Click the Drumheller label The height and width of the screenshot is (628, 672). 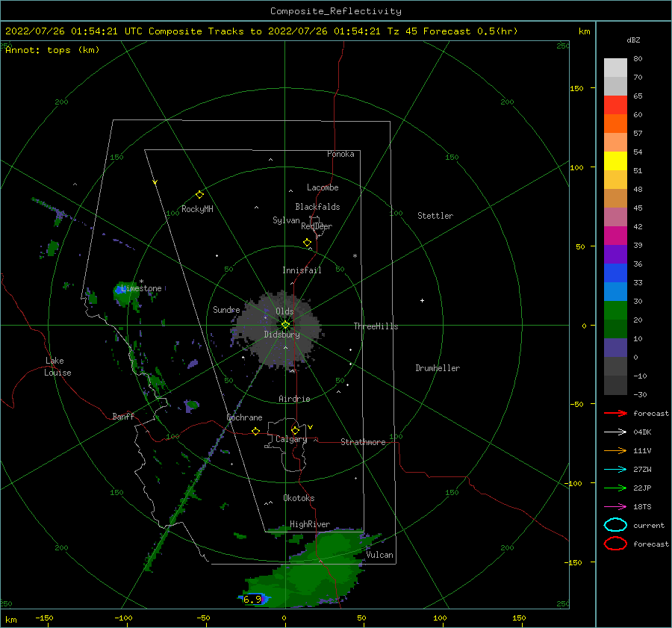438,368
